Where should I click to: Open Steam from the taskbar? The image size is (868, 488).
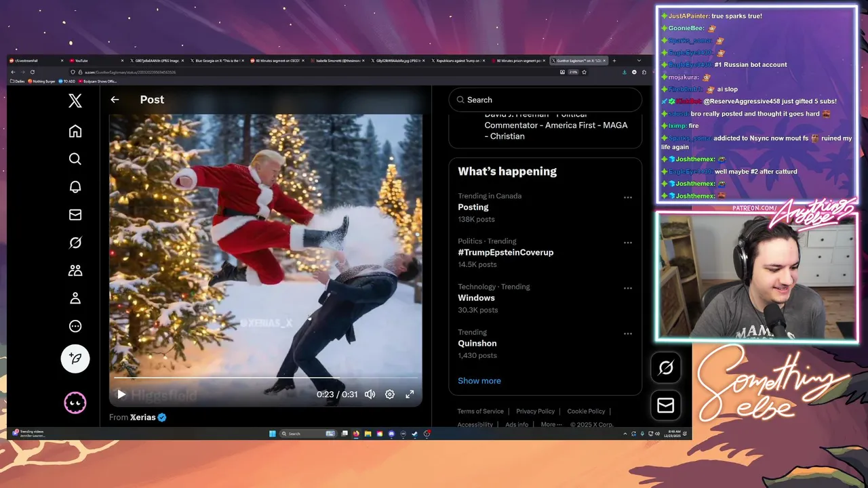pos(414,434)
